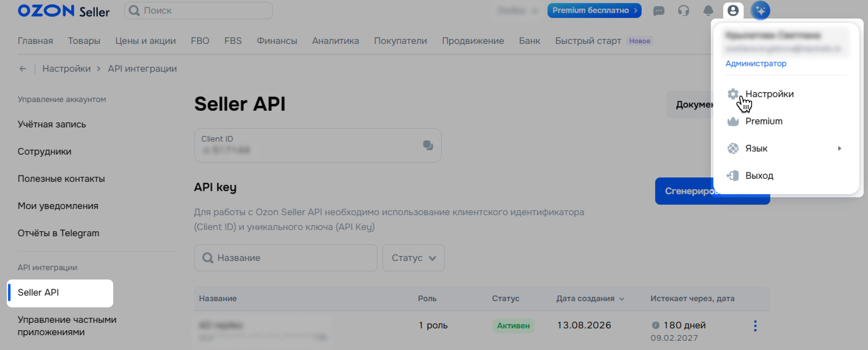Sort by Дата создания column arrow
This screenshot has height=350, width=868.
click(622, 299)
